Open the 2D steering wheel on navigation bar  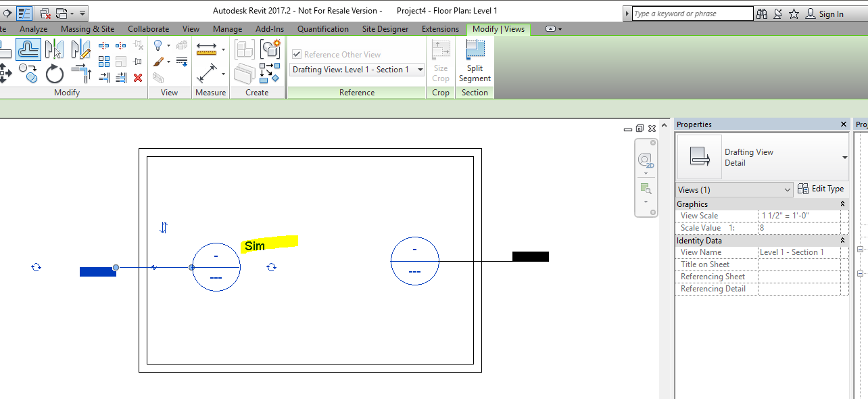pyautogui.click(x=645, y=160)
